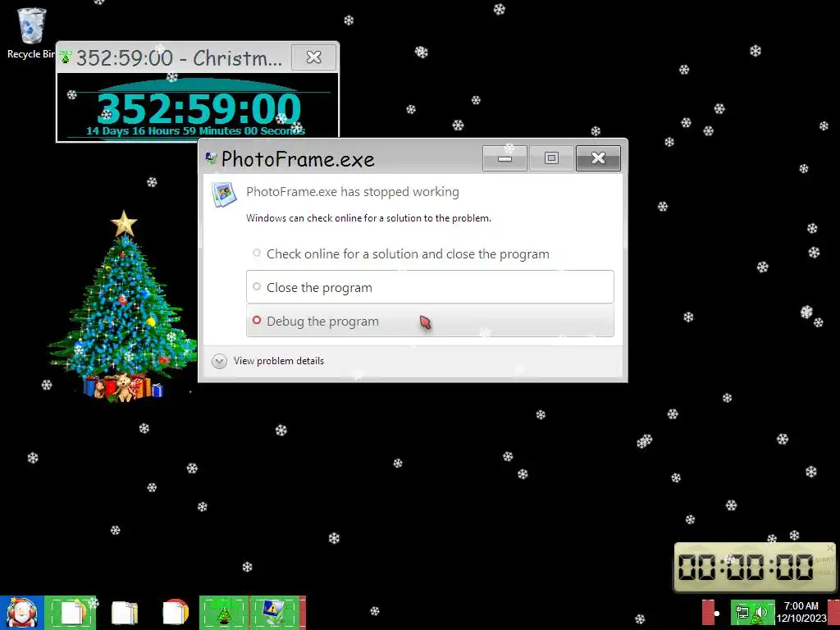Click the stacked pages folder taskbar icon
The height and width of the screenshot is (630, 840).
click(x=125, y=613)
